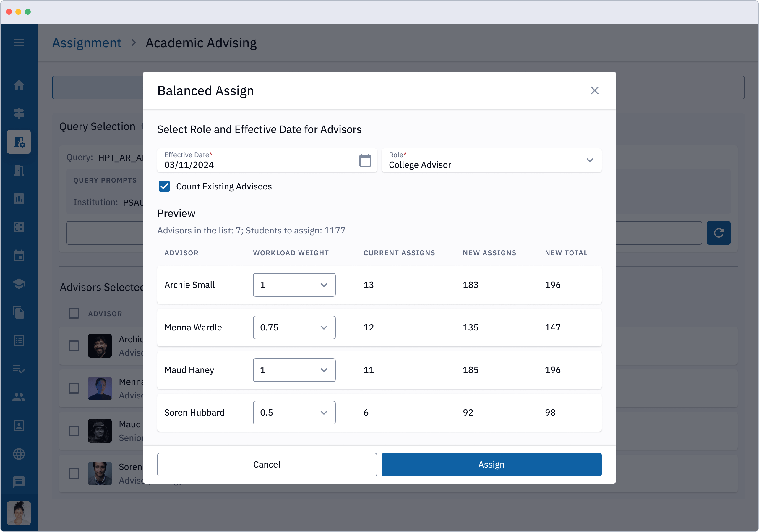This screenshot has height=532, width=759.
Task: Open the people group icon in sidebar
Action: [x=19, y=397]
